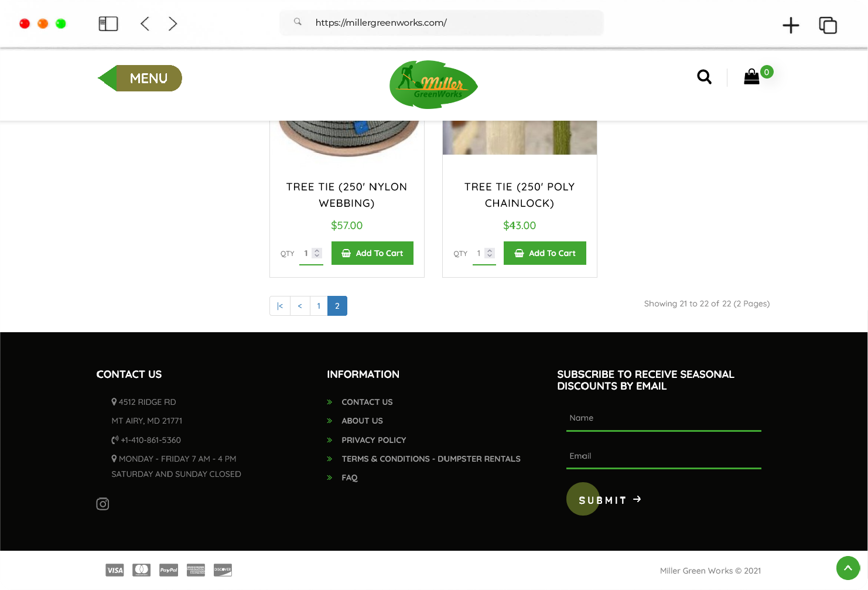Viewport: 868px width, 590px height.
Task: Add Tree Tie Nylon Webbing to cart
Action: point(372,253)
